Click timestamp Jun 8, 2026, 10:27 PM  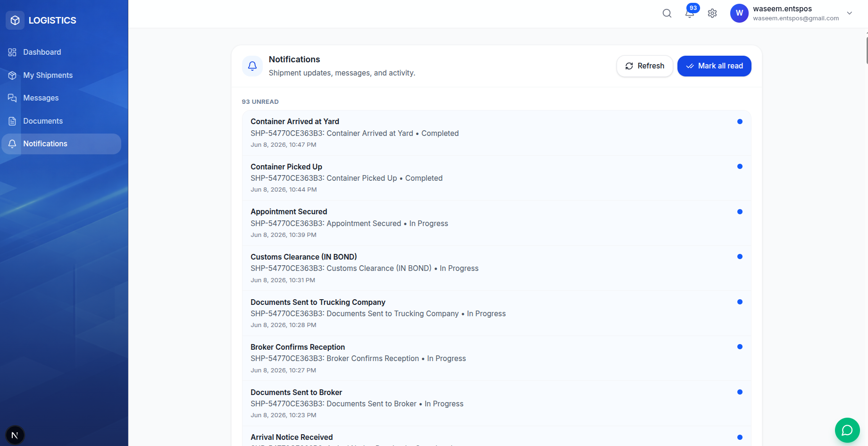(x=284, y=370)
